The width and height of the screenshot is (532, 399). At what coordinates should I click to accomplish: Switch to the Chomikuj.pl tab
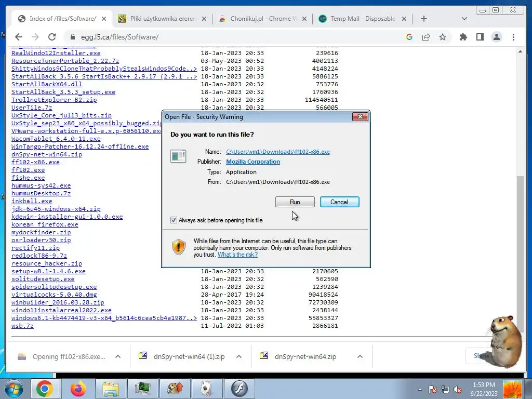click(x=262, y=19)
